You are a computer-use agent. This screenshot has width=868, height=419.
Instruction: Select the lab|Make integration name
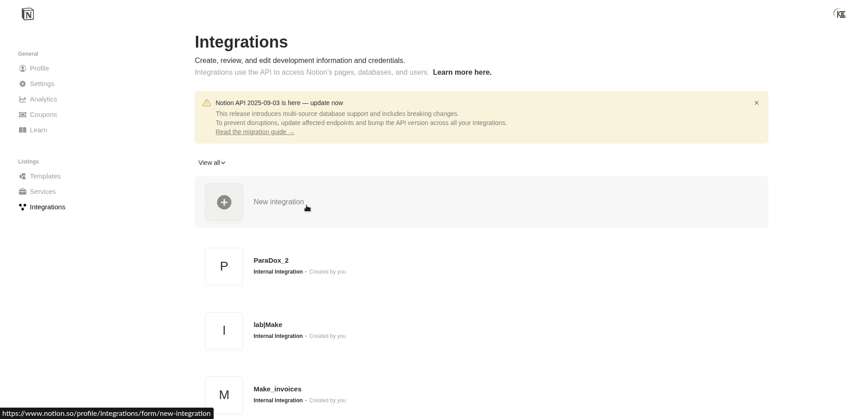267,325
